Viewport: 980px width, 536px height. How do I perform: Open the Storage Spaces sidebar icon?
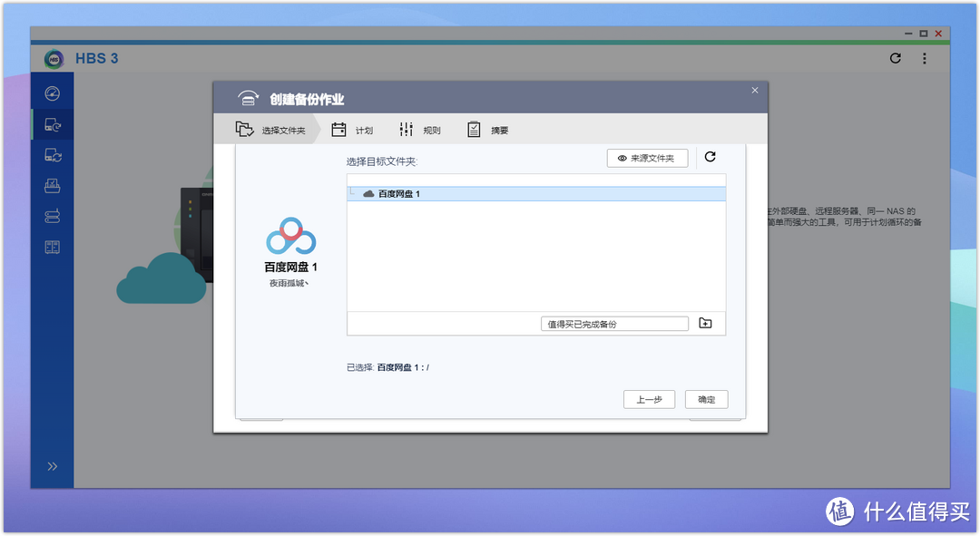point(53,216)
